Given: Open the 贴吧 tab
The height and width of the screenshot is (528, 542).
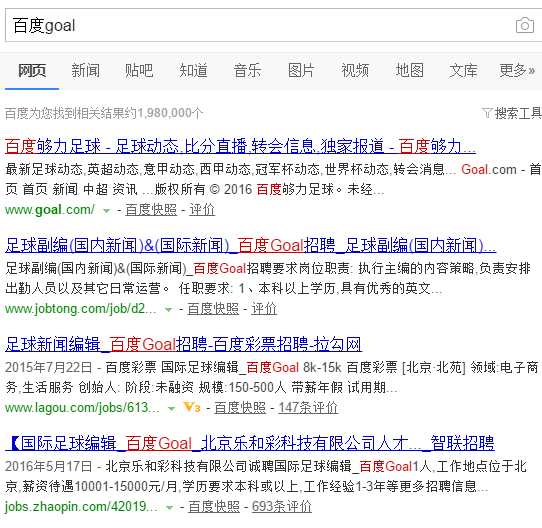Looking at the screenshot, I should coord(139,71).
